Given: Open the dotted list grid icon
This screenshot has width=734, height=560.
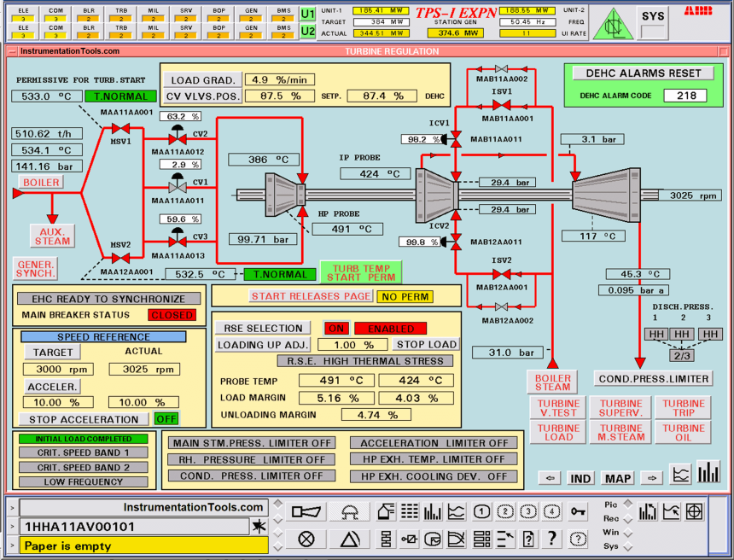Looking at the screenshot, I should [x=410, y=511].
